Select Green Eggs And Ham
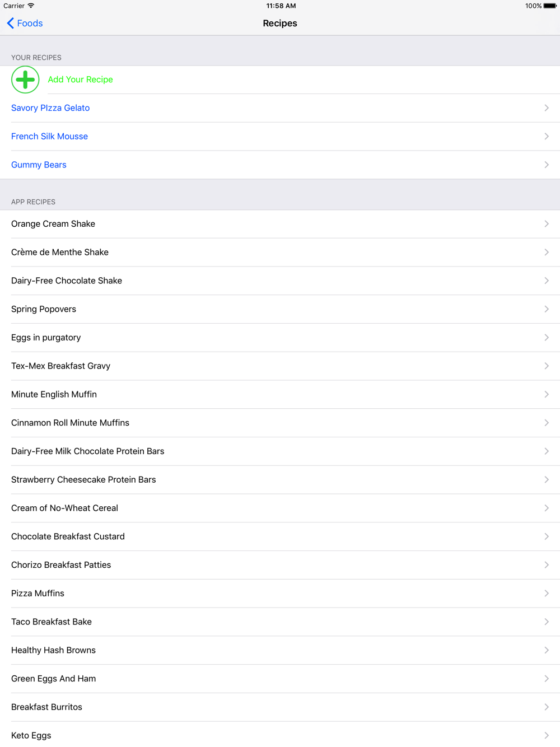Screen dimensions: 560x747 tap(280, 679)
